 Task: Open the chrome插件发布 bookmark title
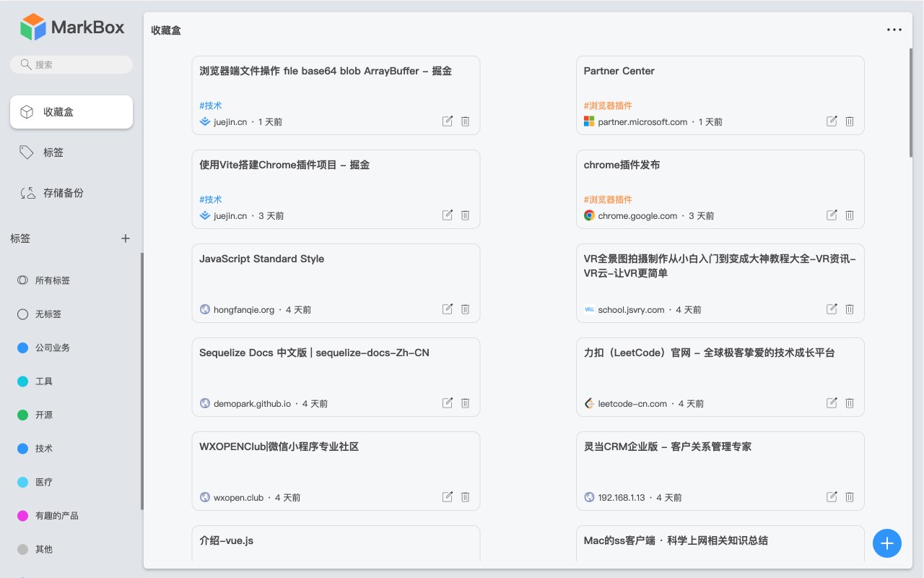click(x=622, y=165)
